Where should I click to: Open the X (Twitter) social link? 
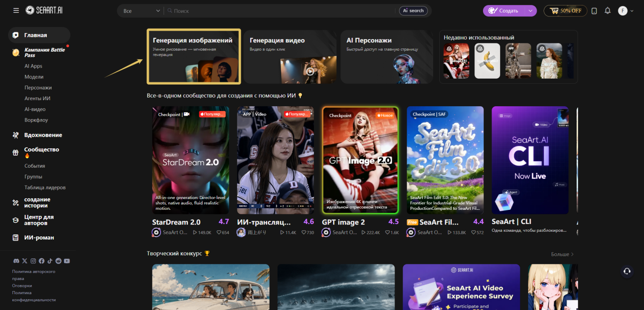point(24,261)
